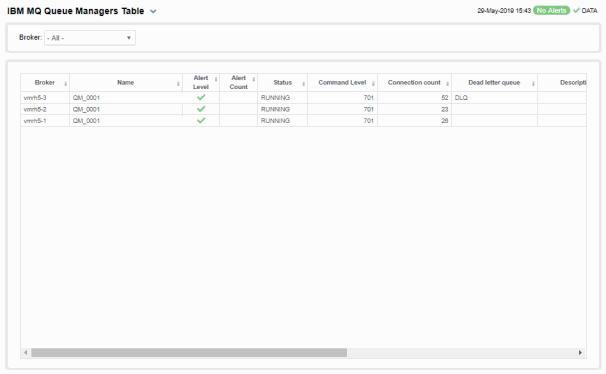
Task: Open the IBM MQ Queue Managers Table title chevron
Action: click(153, 12)
